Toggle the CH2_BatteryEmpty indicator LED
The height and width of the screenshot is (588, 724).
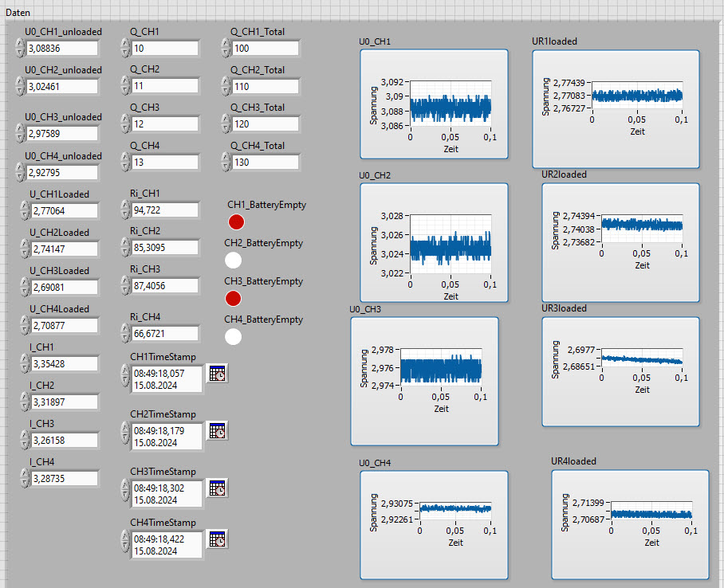pyautogui.click(x=233, y=261)
